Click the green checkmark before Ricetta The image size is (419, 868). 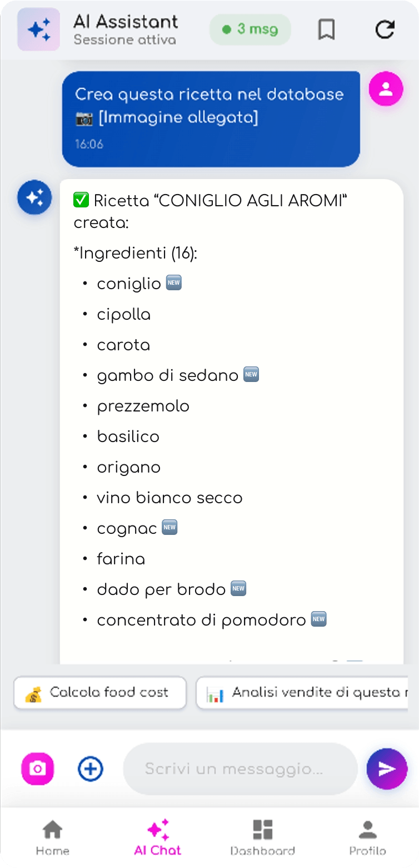(x=81, y=201)
